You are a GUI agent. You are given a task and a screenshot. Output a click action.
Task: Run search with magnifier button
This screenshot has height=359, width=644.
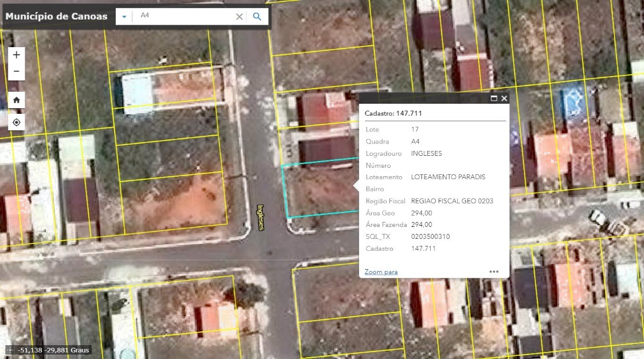tap(257, 16)
